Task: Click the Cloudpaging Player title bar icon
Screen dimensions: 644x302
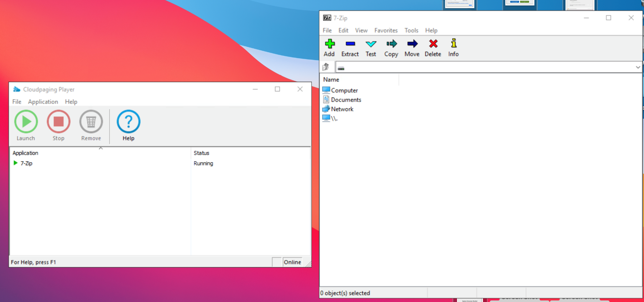Action: (x=16, y=89)
